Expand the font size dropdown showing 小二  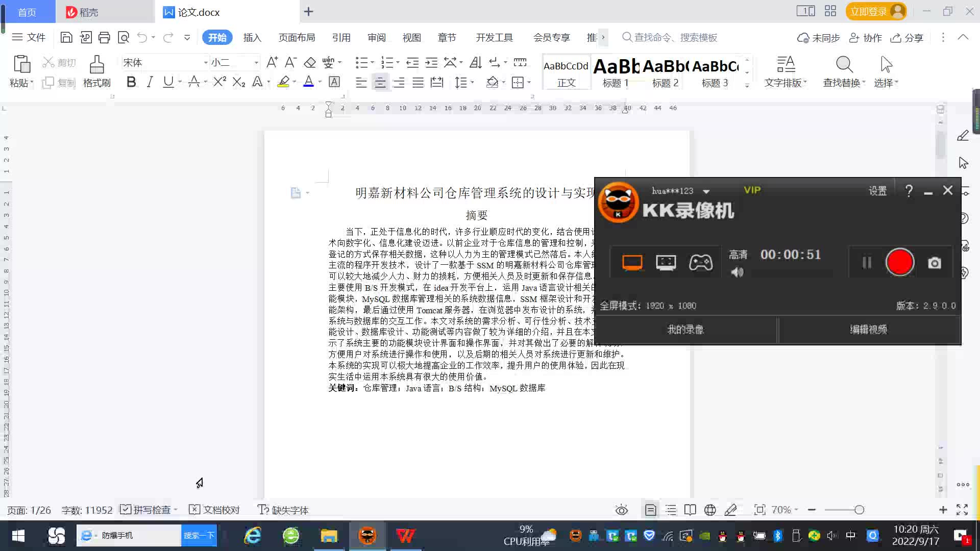(256, 63)
